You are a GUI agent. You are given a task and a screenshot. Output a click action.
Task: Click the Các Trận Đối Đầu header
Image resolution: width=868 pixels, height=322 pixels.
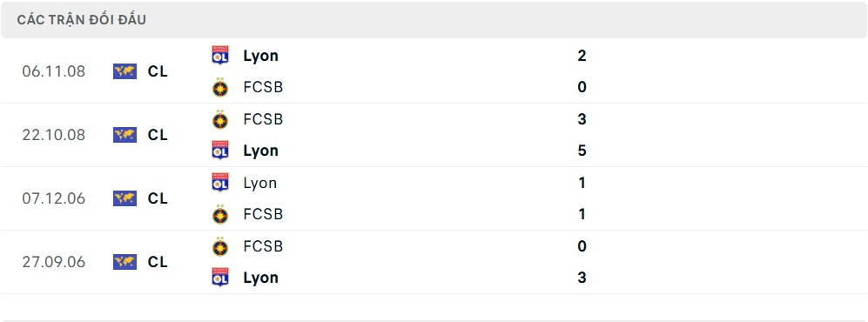[x=81, y=20]
